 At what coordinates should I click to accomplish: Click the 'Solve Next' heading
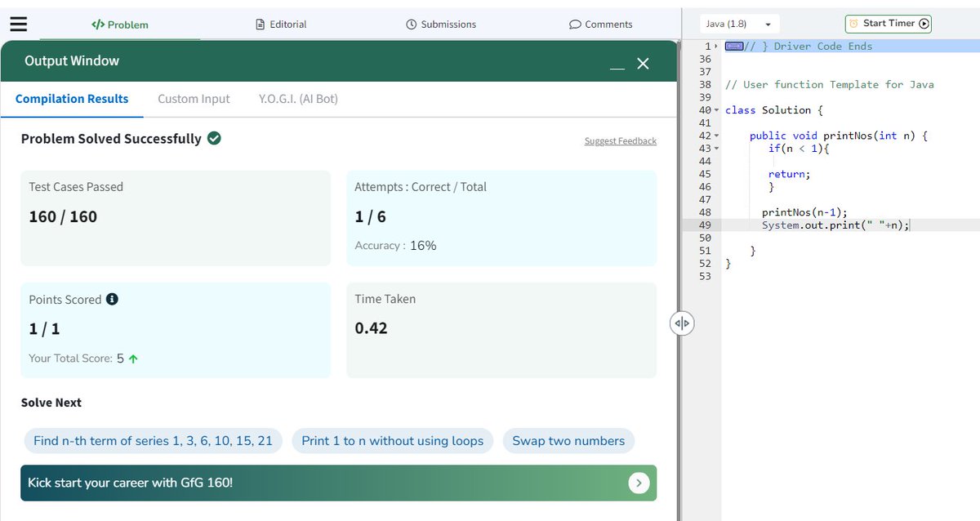(51, 403)
